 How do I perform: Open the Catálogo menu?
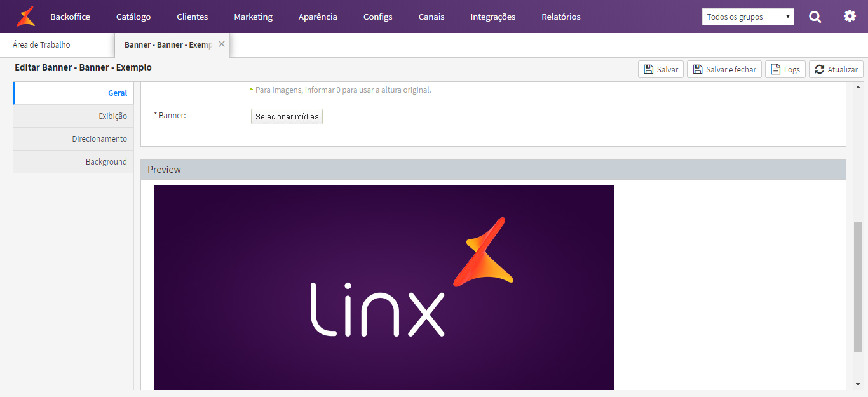[133, 17]
